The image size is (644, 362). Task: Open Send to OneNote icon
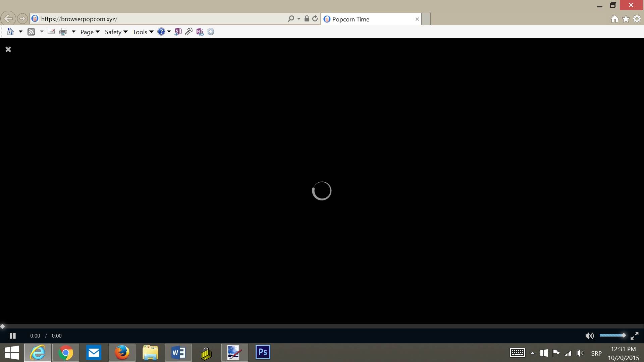[178, 32]
